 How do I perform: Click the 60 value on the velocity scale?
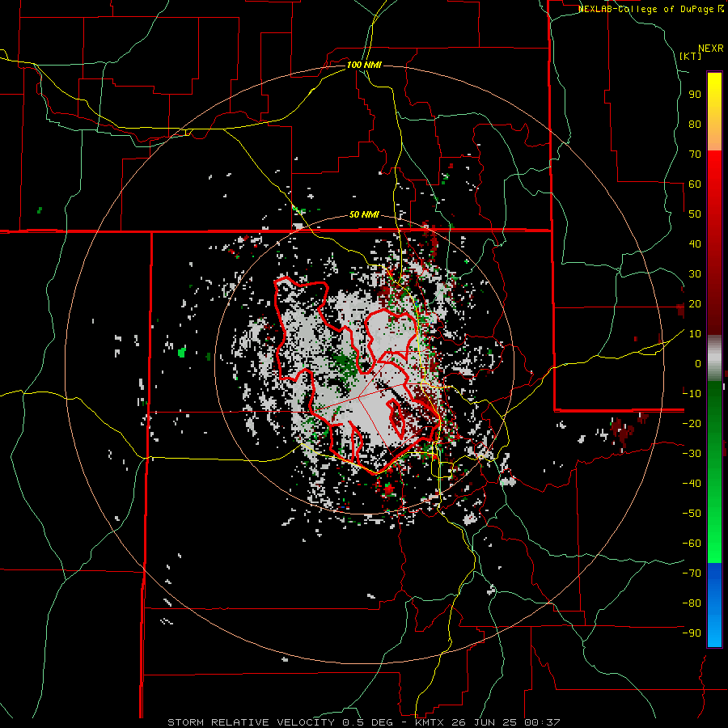coord(695,184)
